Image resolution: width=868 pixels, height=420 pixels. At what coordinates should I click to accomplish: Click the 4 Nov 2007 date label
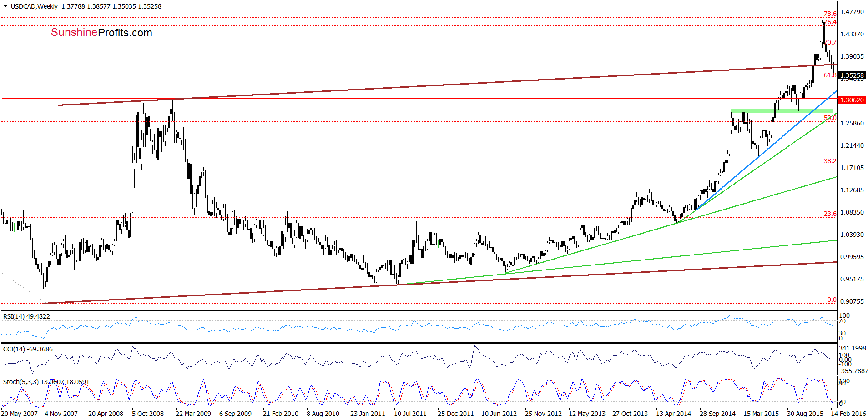[61, 414]
